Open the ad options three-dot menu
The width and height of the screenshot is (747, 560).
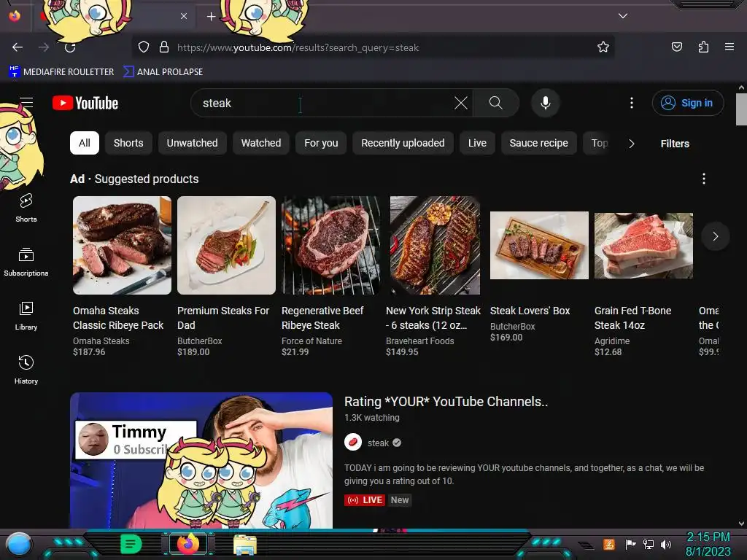pyautogui.click(x=704, y=179)
